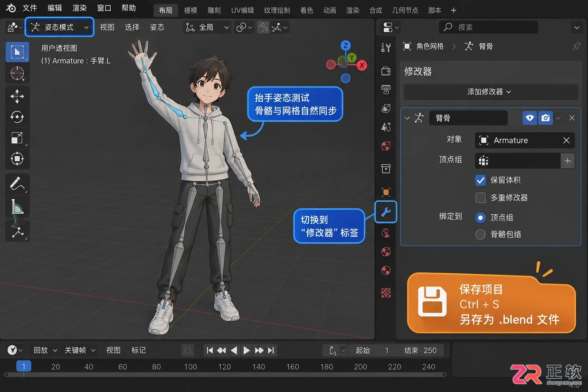Open pivot point link dropdown

pyautogui.click(x=245, y=28)
